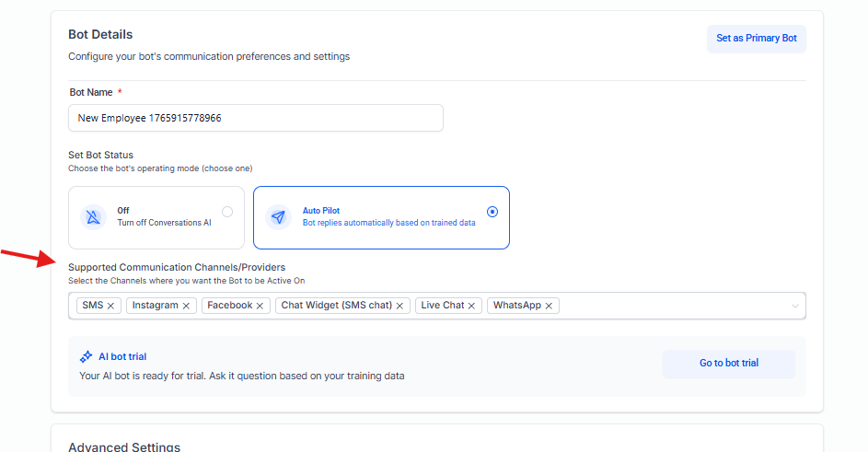Image resolution: width=868 pixels, height=452 pixels.
Task: Remove the Facebook channel tag
Action: (260, 306)
